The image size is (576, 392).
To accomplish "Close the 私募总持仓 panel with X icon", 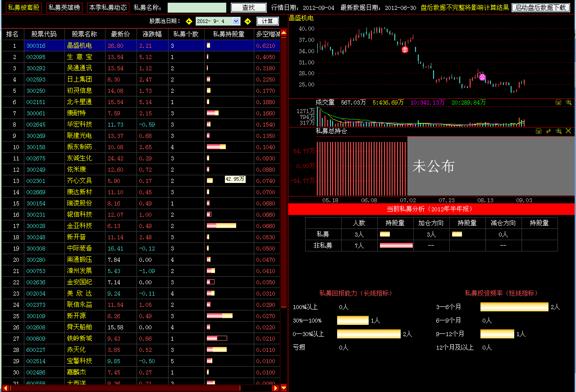I will [x=568, y=131].
